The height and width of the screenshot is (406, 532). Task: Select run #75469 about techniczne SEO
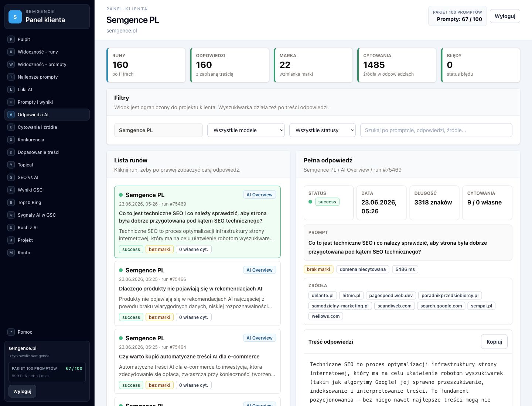(197, 222)
